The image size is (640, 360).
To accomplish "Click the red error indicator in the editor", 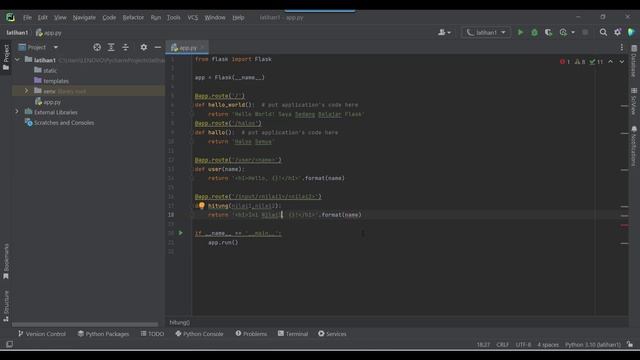I will (x=565, y=62).
